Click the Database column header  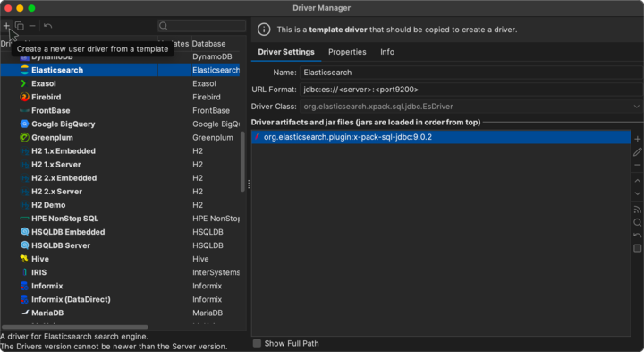208,44
